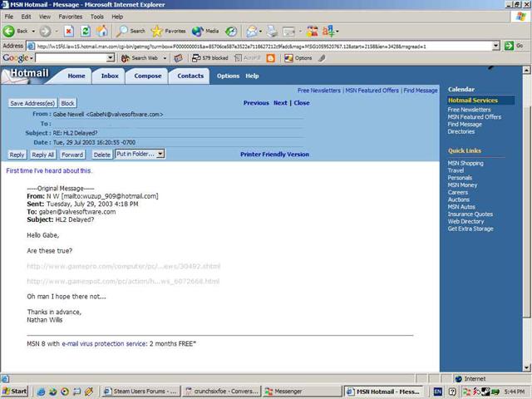Open the Google search box dropdown
The height and width of the screenshot is (399, 532).
tap(110, 58)
